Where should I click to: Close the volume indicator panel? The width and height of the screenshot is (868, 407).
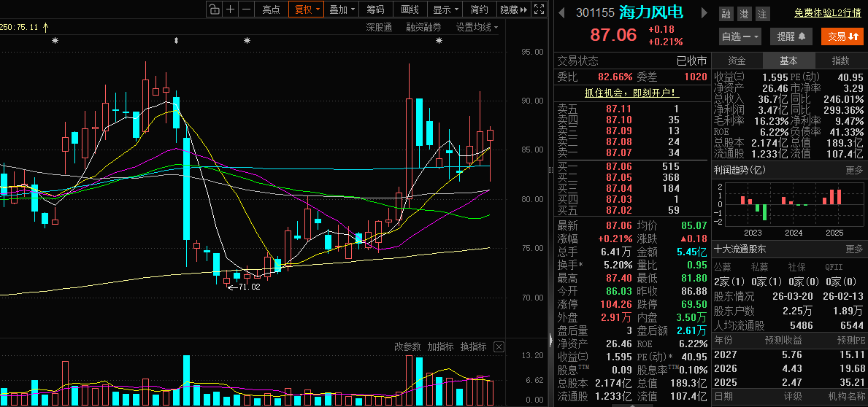click(499, 346)
